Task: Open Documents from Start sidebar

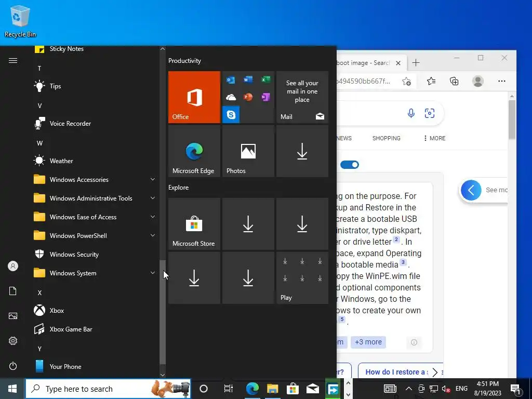Action: tap(13, 291)
